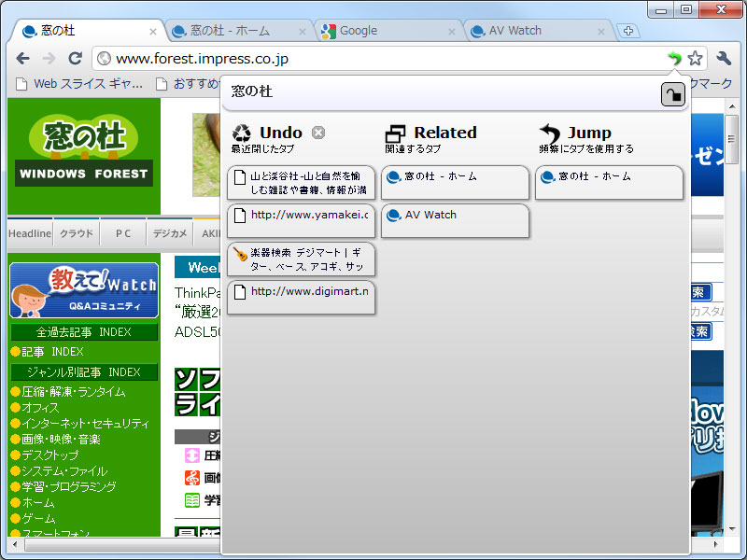
Task: Reopen the 楽器検索 デジマート closed tab
Action: pyautogui.click(x=301, y=259)
